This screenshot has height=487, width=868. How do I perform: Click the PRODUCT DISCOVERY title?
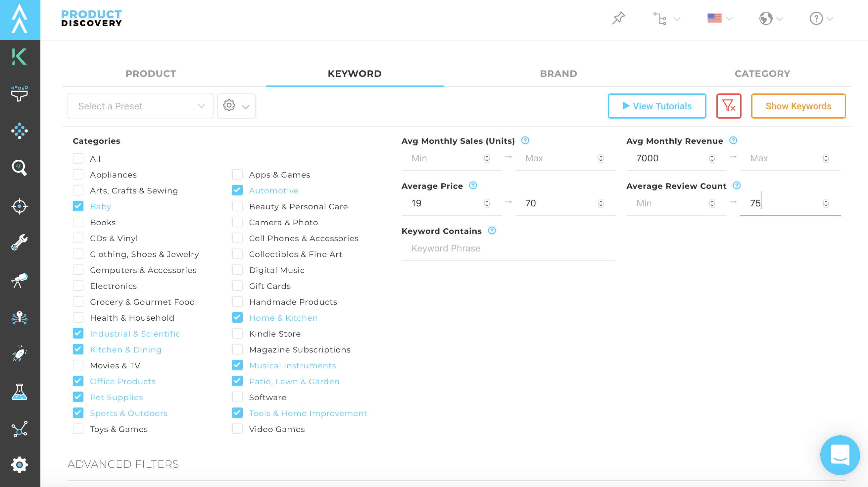click(91, 18)
